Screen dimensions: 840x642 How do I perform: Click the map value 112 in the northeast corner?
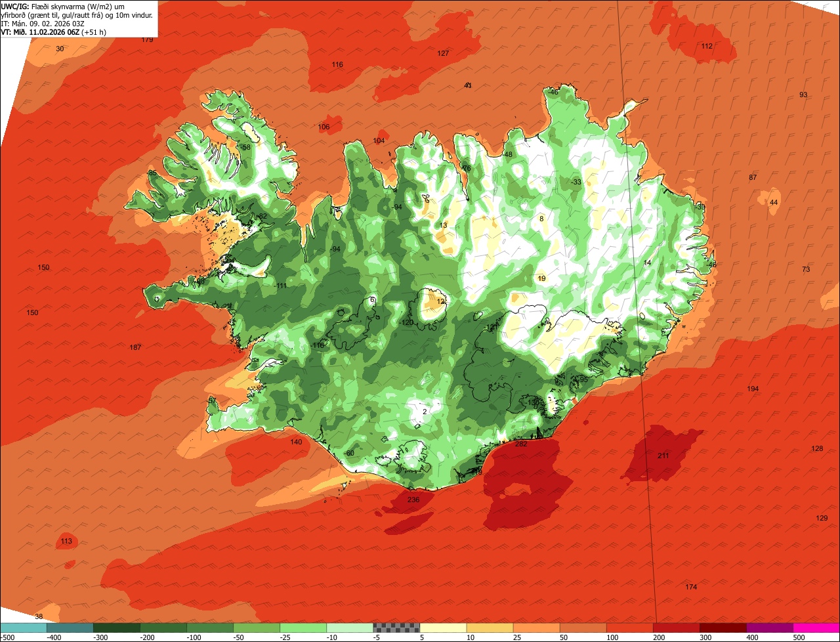point(707,46)
